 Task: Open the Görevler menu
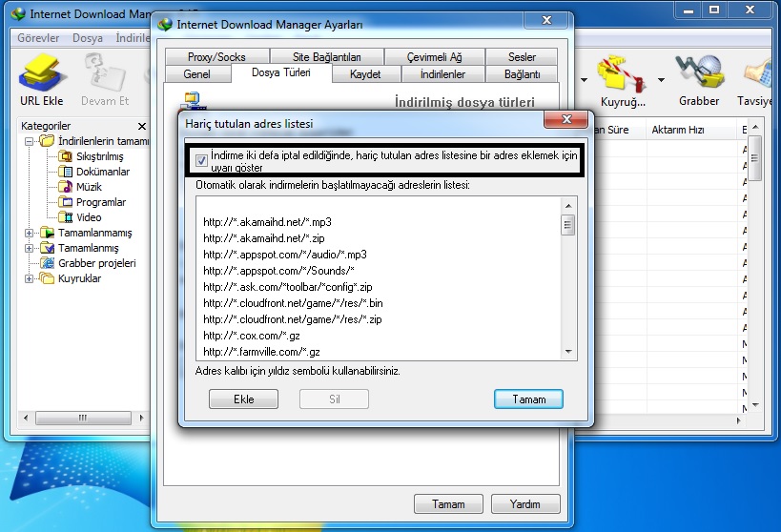[38, 38]
